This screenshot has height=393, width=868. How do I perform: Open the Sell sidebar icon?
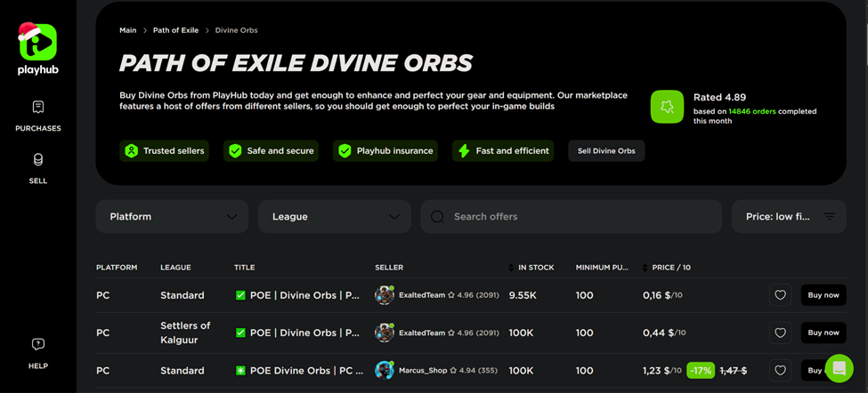click(x=37, y=160)
